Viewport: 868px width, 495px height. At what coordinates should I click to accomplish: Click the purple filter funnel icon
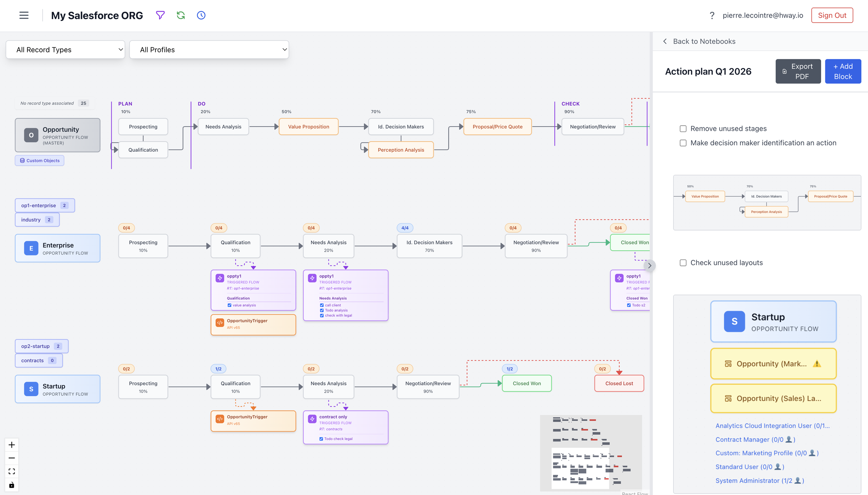tap(160, 15)
